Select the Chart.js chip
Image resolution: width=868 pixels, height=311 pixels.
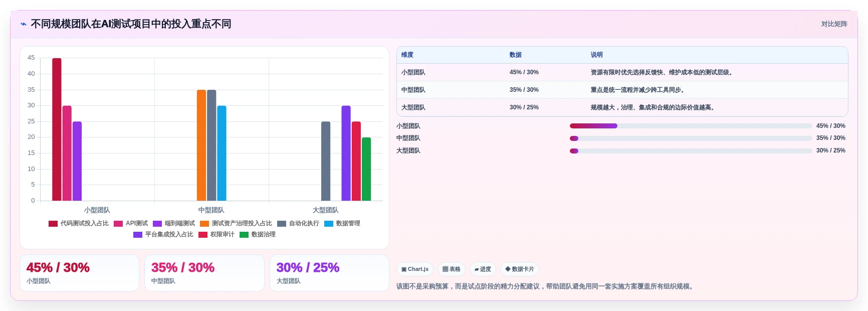[415, 269]
